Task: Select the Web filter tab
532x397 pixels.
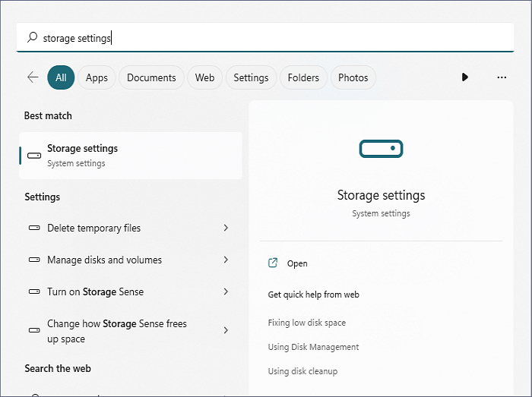Action: coord(204,77)
